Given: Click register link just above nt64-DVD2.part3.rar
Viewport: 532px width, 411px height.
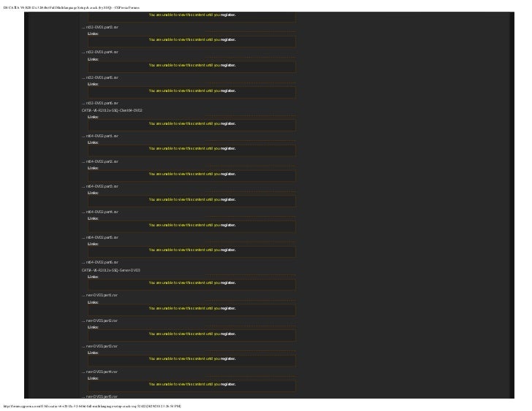Looking at the screenshot, I should pos(228,174).
